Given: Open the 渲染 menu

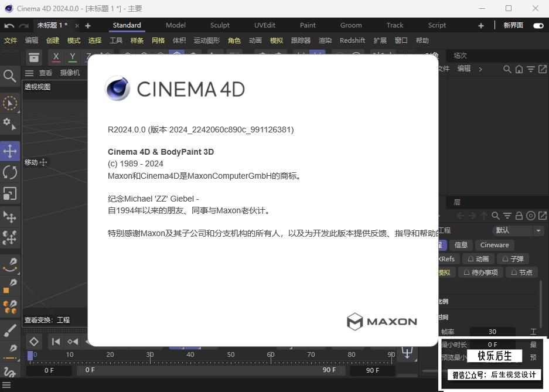Looking at the screenshot, I should (x=325, y=40).
